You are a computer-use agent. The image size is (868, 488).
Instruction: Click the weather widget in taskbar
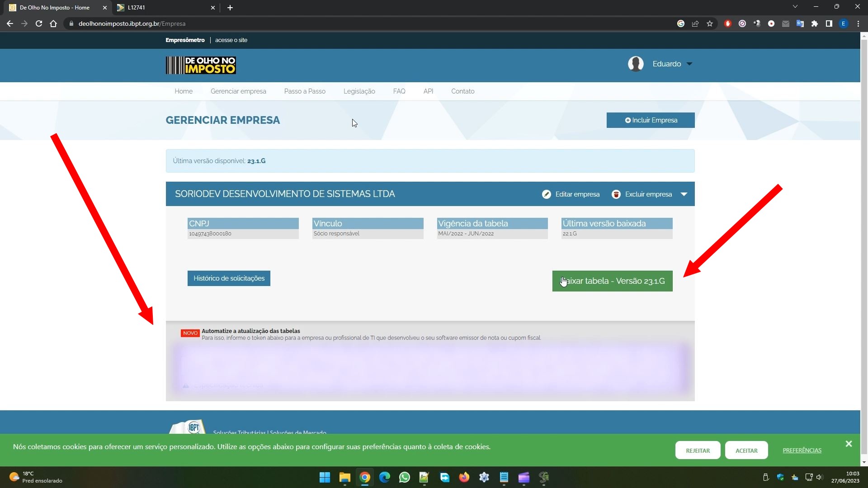point(36,477)
